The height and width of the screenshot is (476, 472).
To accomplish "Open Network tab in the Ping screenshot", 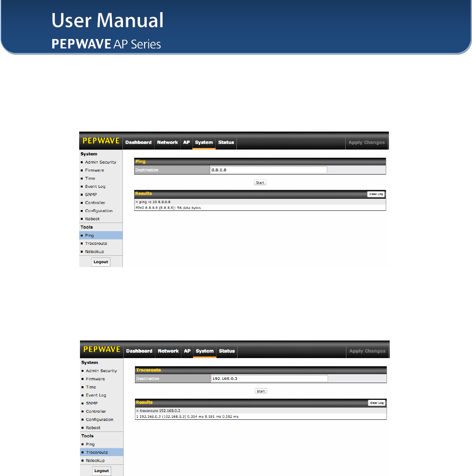I will (x=167, y=143).
